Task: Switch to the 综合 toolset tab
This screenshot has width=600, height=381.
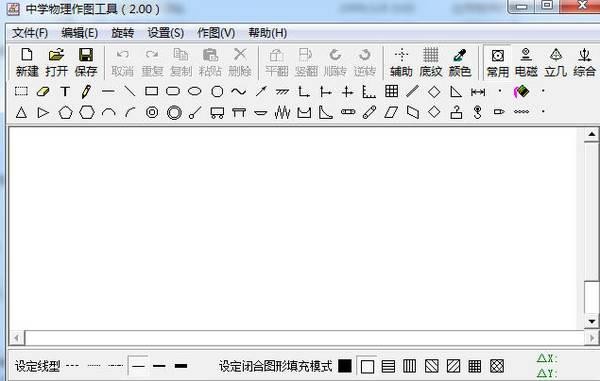Action: click(x=584, y=63)
